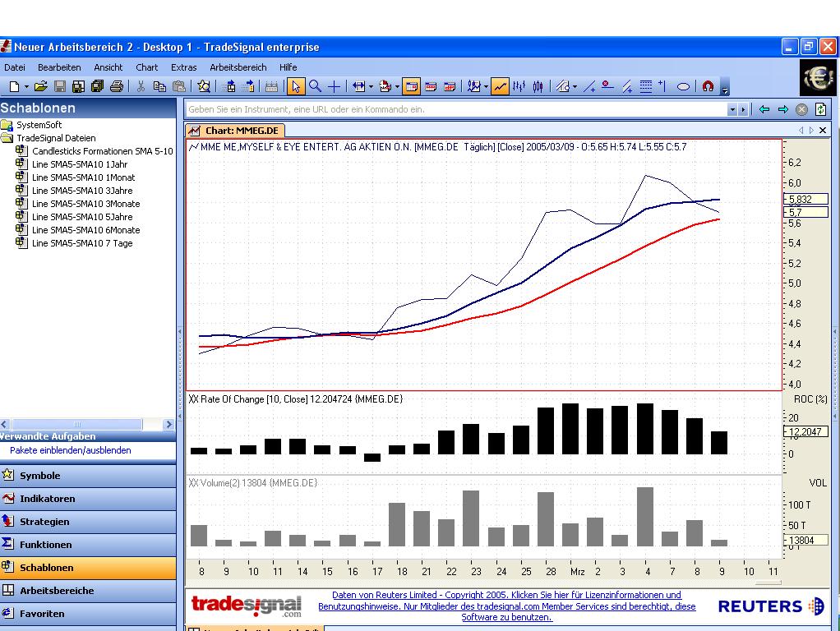Viewport: 840px width, 631px height.
Task: Open file with the folder icon
Action: tap(41, 86)
